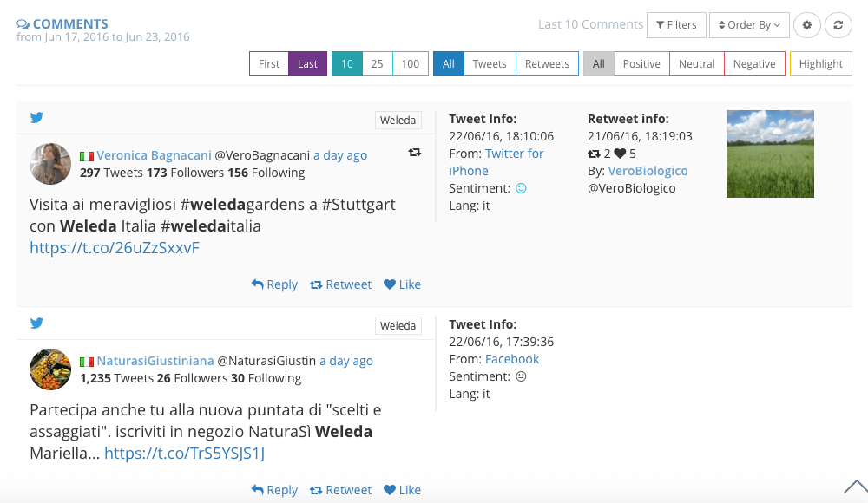Filter by Neutral sentiment

[697, 63]
